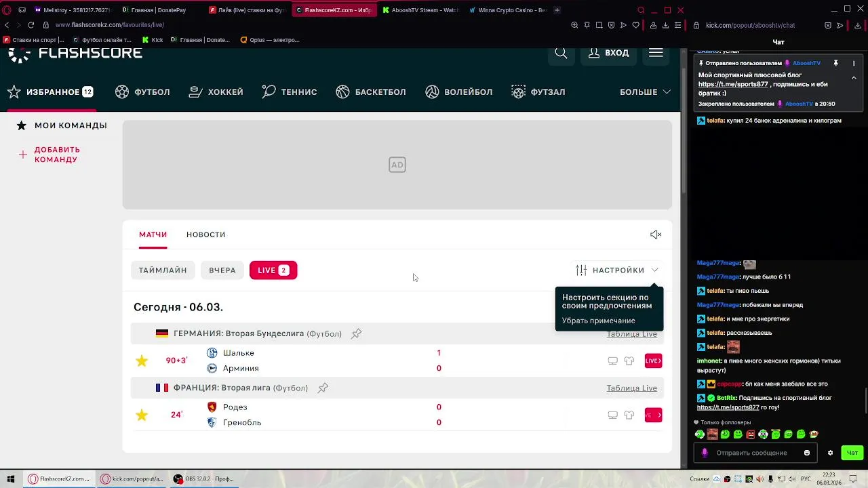868x488 pixels.
Task: Click the Таймлайн button
Action: pos(163,270)
